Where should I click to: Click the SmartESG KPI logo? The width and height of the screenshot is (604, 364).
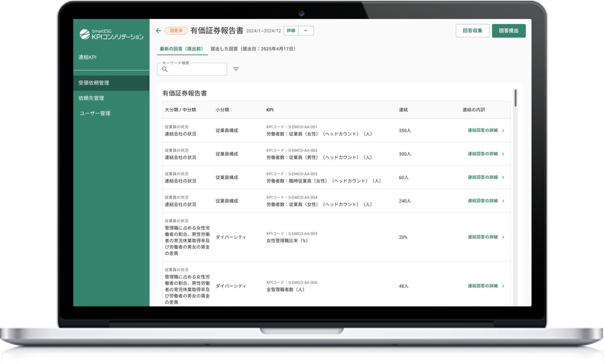click(x=111, y=34)
